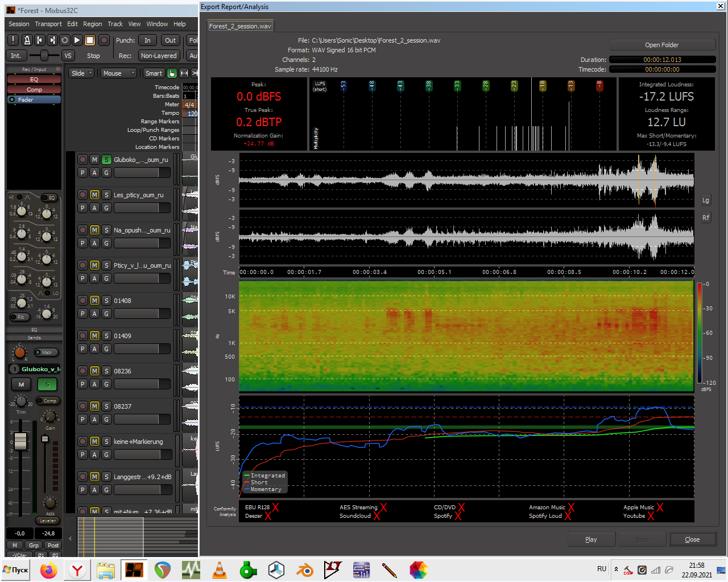Mute the Les_pticy_oum_ru track

coord(94,195)
